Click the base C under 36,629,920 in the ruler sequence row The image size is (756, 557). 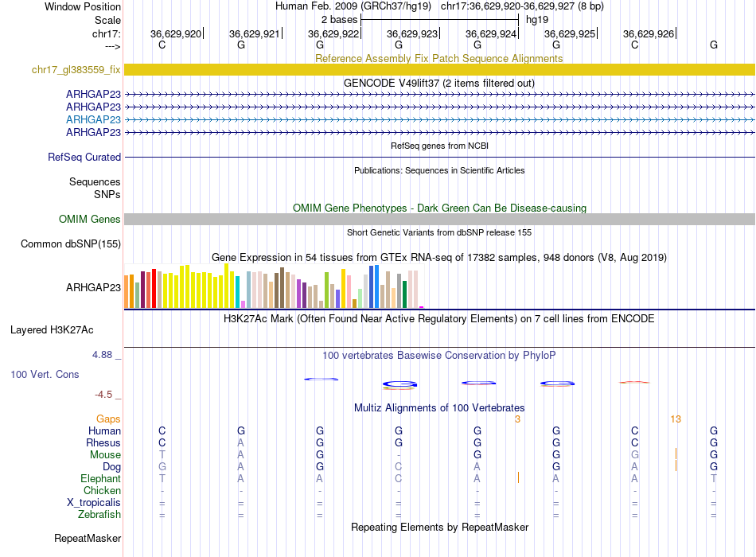point(162,45)
